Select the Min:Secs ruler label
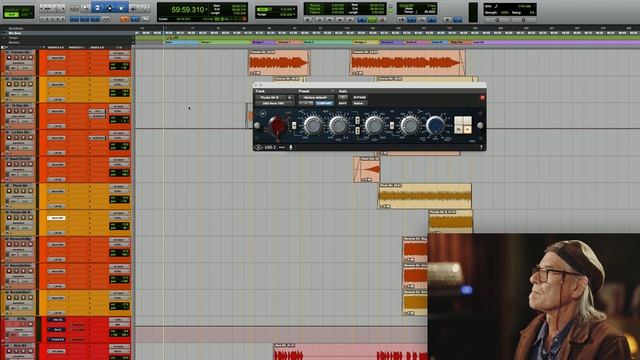This screenshot has width=640, height=360. click(15, 33)
